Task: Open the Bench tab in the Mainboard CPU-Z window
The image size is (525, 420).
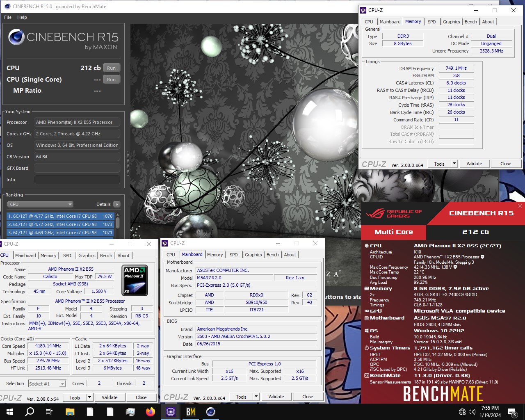Action: (x=272, y=255)
